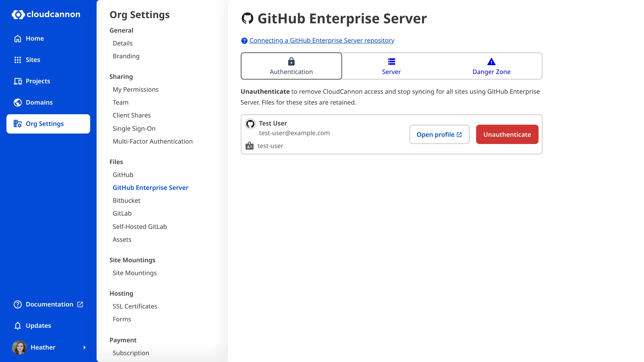This screenshot has width=644, height=362.
Task: Switch to the Server tab
Action: [391, 66]
